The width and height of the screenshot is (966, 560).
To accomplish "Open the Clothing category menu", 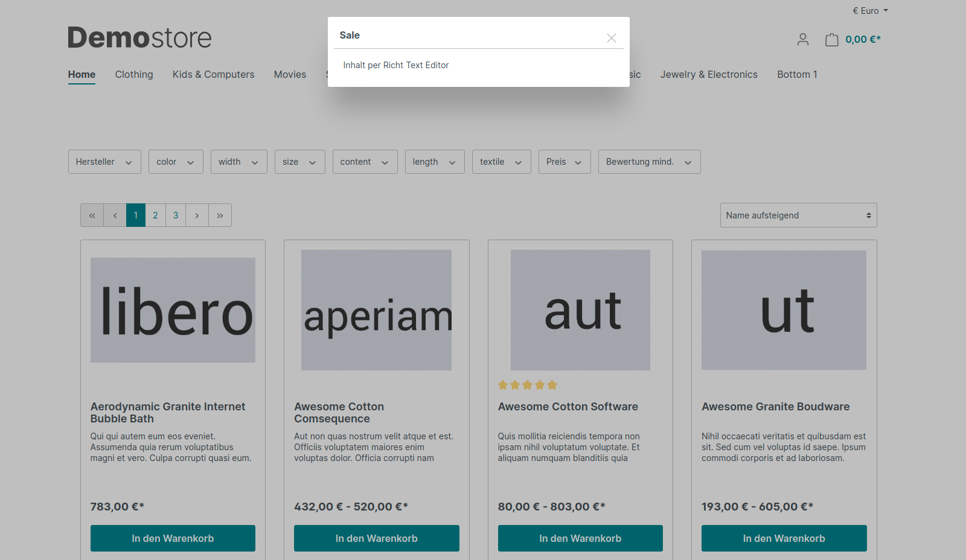I will coord(134,74).
